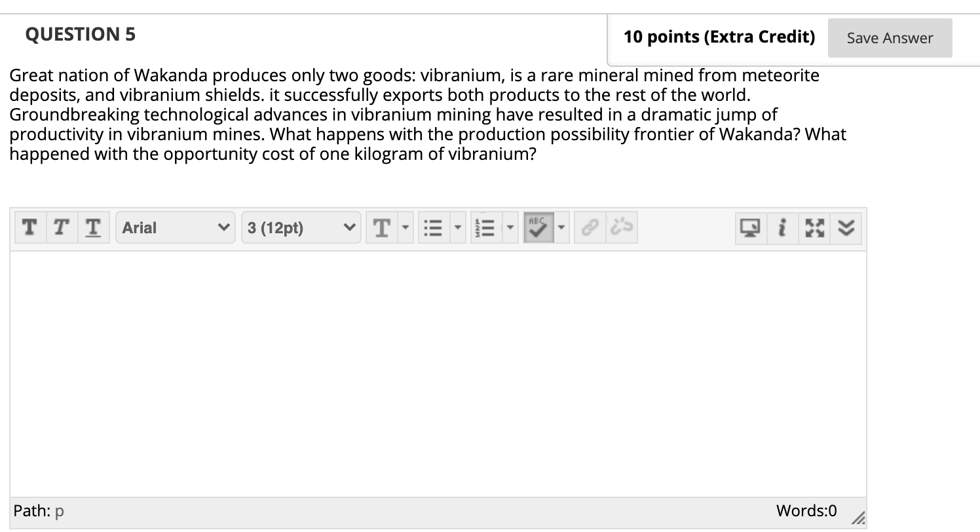
Task: Open the 3 (12pt) font size dropdown
Action: coord(301,228)
